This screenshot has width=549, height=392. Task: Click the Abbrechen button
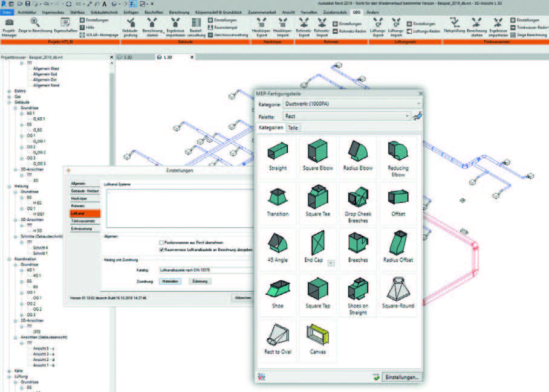[x=243, y=298]
